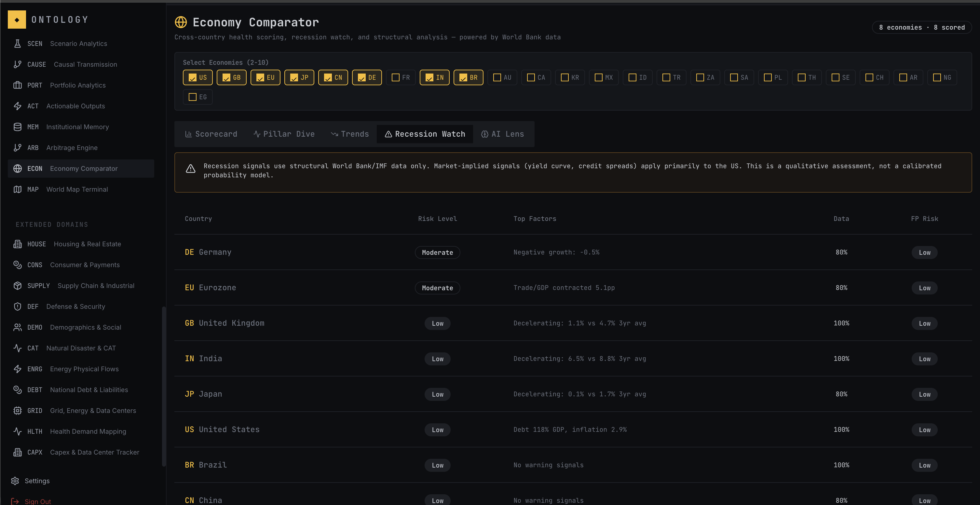Open Grid, Energy & Data Centers
Viewport: 980px width, 505px height.
[x=93, y=411]
